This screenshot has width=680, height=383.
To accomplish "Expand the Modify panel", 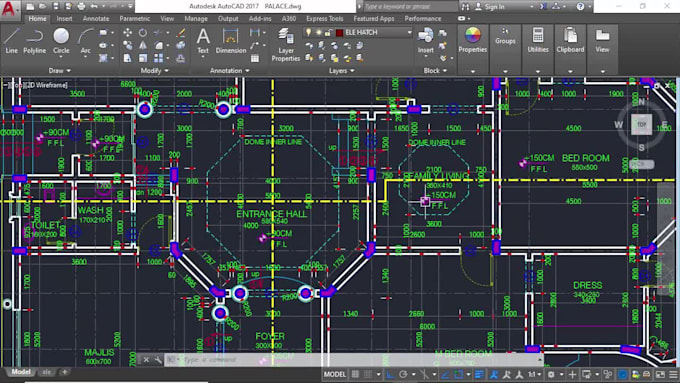I will click(x=154, y=70).
